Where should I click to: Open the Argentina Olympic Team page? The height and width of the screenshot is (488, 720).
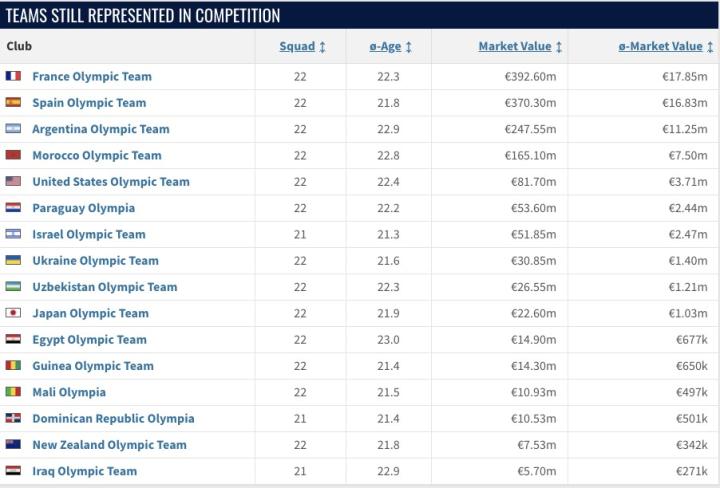pyautogui.click(x=101, y=129)
